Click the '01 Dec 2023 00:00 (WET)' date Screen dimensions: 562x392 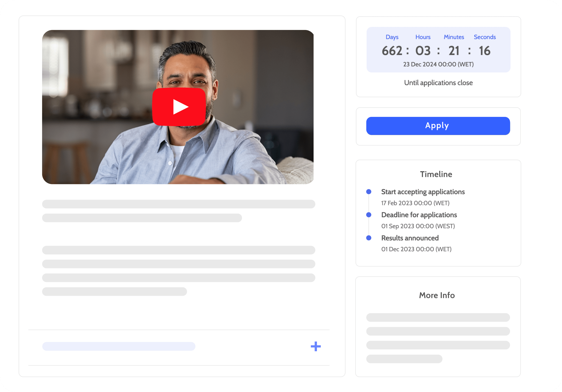pos(416,249)
